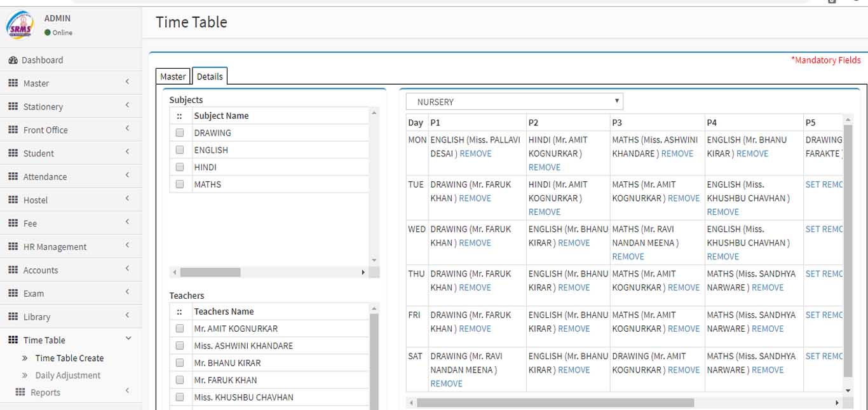The height and width of the screenshot is (410, 868).
Task: Click the grid icon next to Accounts
Action: [x=13, y=270]
